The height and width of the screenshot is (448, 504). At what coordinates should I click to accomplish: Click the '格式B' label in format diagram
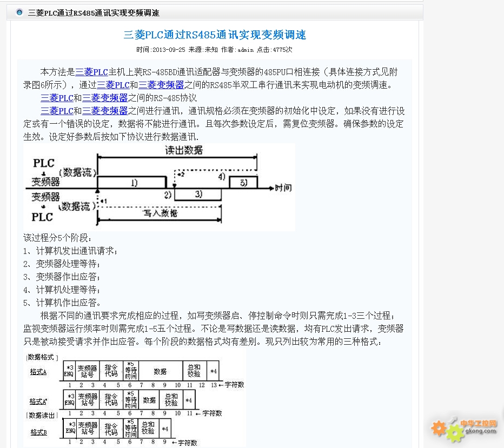tap(38, 432)
